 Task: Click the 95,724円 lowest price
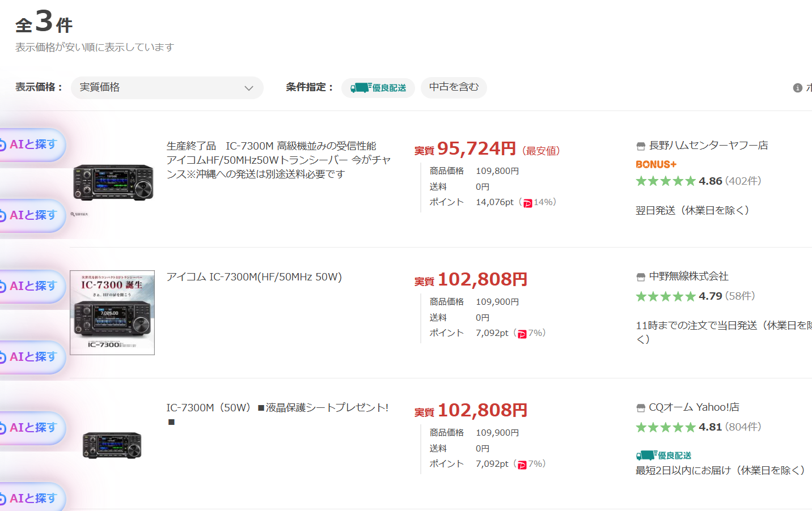click(x=476, y=149)
